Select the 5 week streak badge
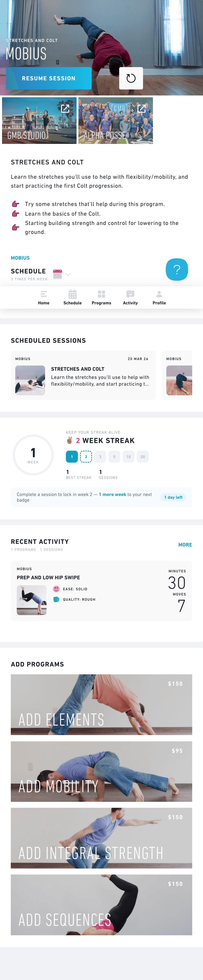The image size is (203, 980). (x=114, y=456)
